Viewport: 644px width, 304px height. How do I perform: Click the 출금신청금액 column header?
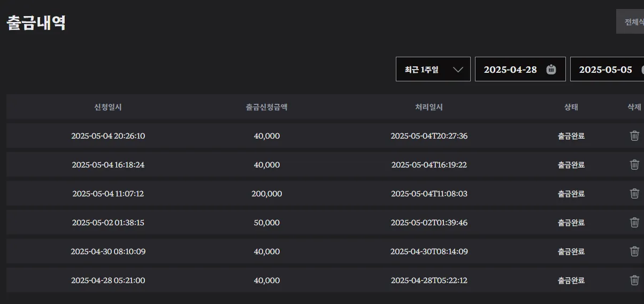pos(267,107)
